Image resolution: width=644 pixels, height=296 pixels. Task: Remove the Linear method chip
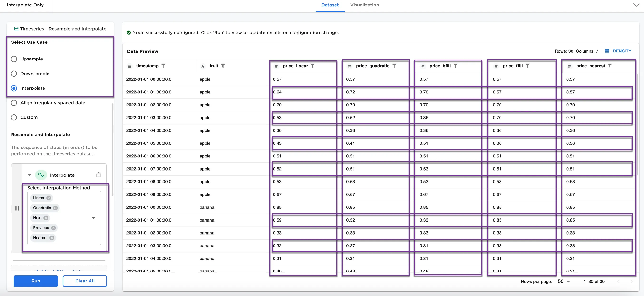(x=49, y=198)
